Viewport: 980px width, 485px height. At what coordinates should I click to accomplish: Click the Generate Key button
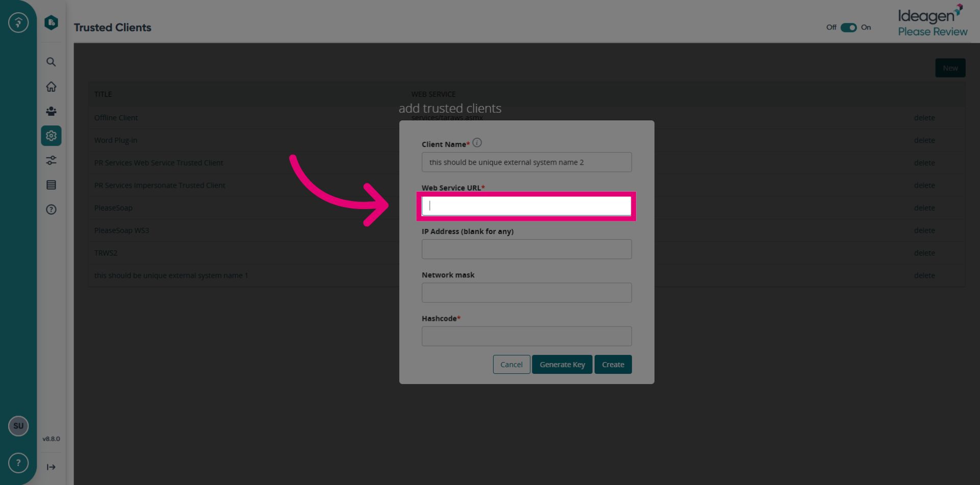tap(562, 364)
